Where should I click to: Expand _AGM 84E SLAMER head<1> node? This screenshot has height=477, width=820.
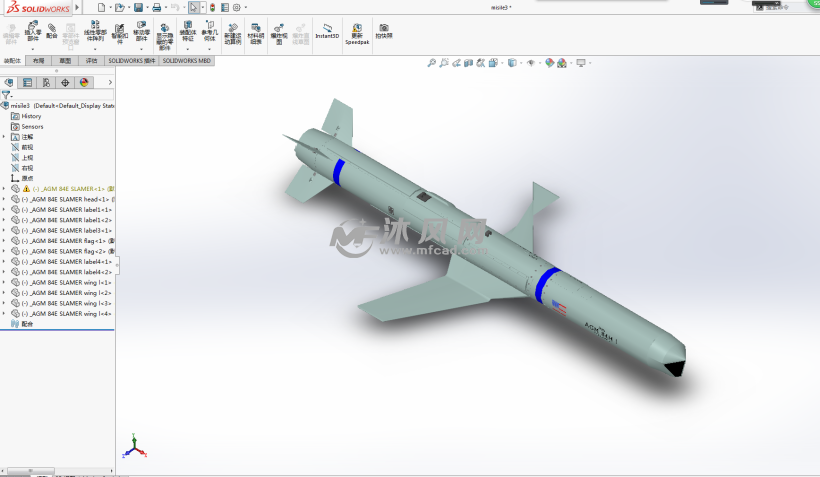click(x=4, y=199)
